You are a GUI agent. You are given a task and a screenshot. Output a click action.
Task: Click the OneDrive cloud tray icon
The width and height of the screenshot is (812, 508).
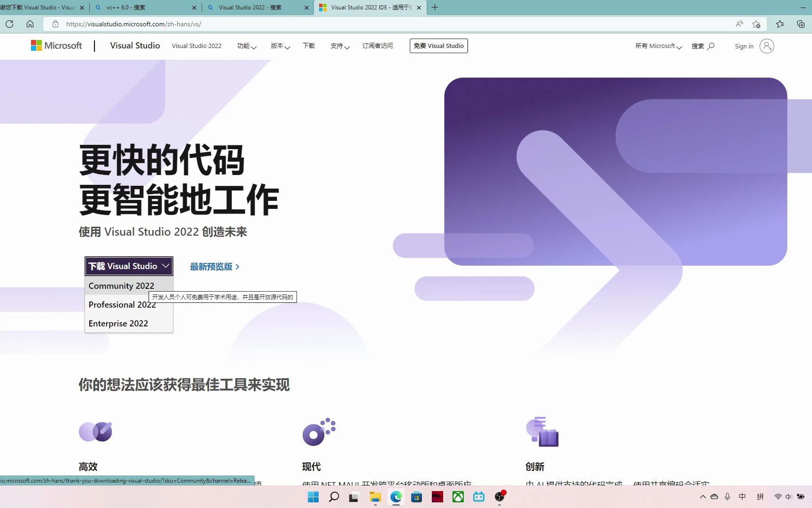714,497
